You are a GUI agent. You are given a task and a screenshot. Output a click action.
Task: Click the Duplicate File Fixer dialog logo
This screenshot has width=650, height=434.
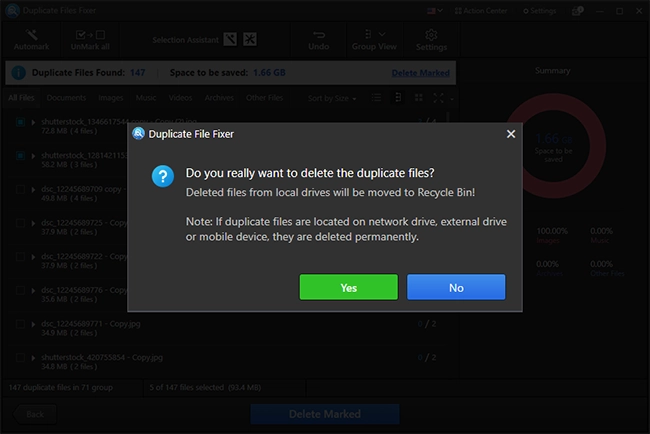138,133
